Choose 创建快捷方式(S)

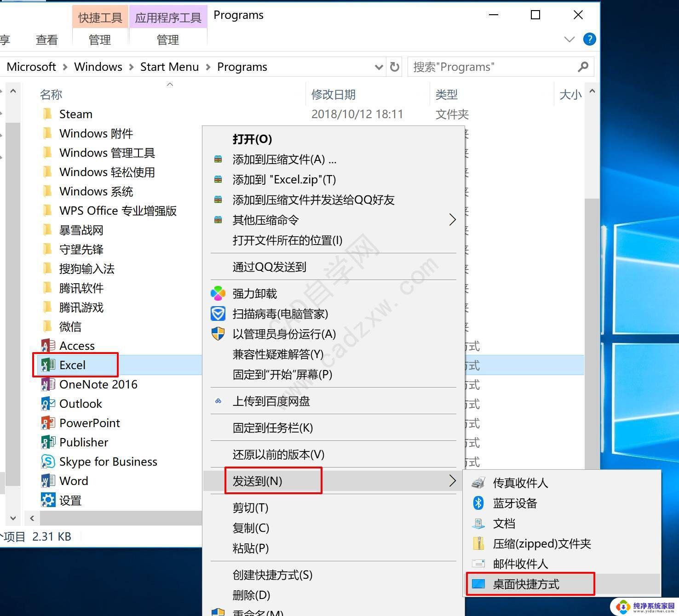272,575
